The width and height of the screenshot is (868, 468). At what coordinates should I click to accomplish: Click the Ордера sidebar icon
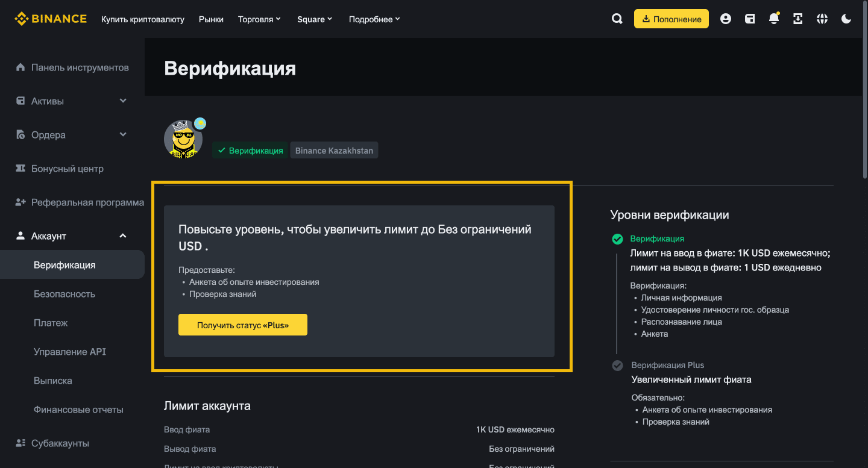[20, 134]
